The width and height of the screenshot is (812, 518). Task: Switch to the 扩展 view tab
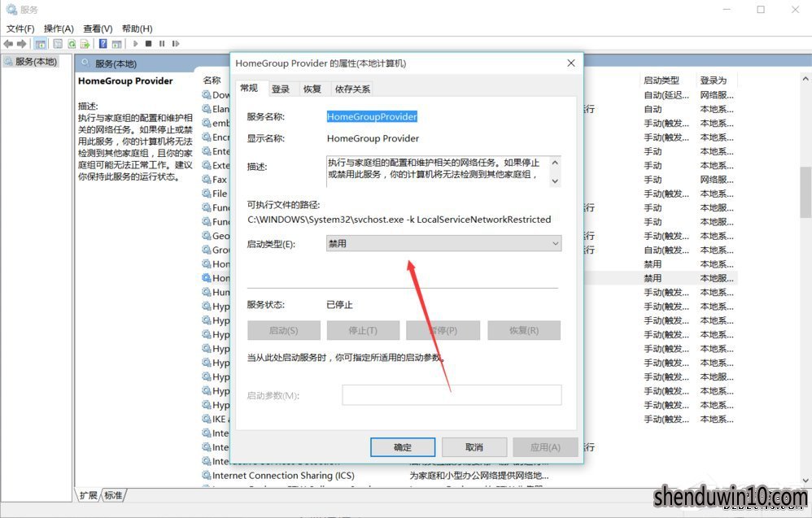point(89,495)
